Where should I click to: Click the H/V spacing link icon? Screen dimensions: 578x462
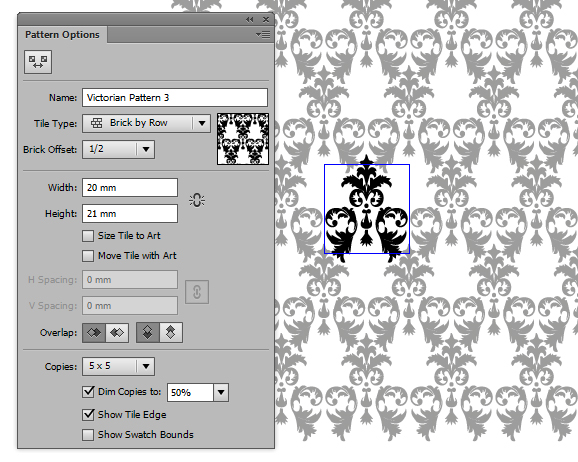click(197, 292)
